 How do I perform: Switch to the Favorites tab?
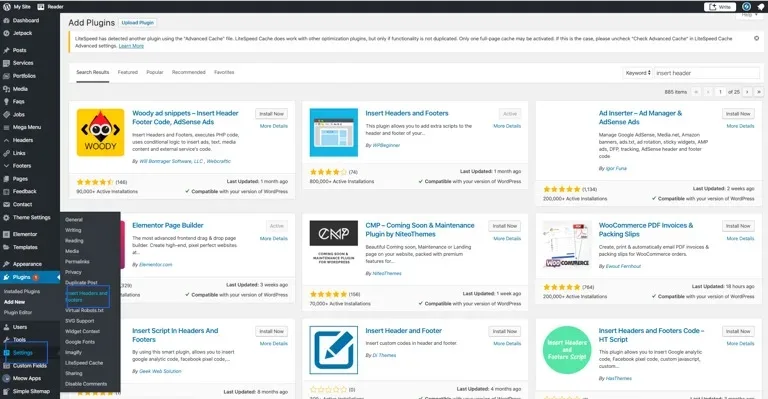(x=224, y=72)
